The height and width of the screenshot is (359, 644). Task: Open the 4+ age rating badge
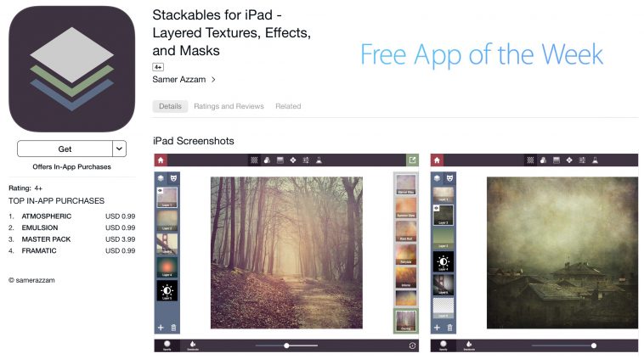pyautogui.click(x=158, y=67)
